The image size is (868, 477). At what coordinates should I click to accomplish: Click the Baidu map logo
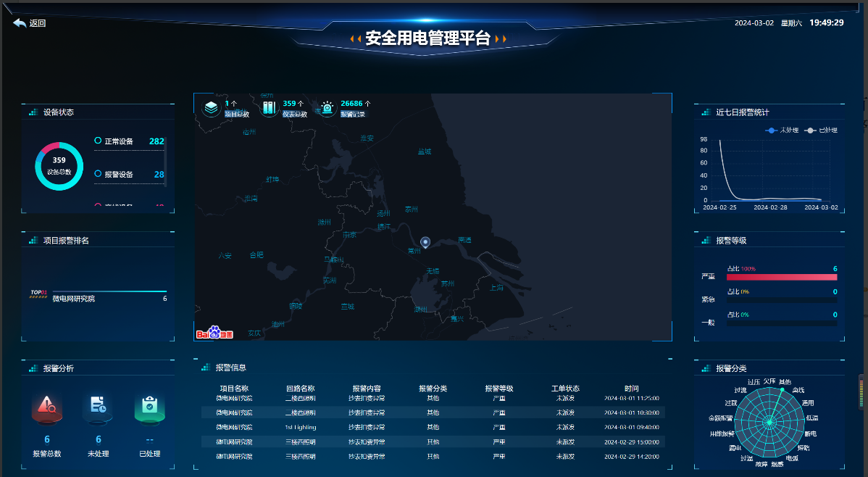pyautogui.click(x=215, y=333)
